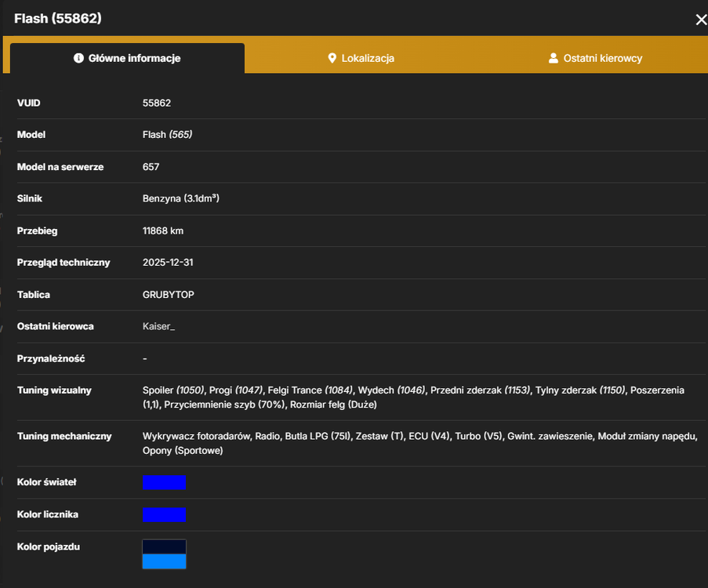
Task: Click the Spoiler (1050) tuning entry
Action: [173, 390]
